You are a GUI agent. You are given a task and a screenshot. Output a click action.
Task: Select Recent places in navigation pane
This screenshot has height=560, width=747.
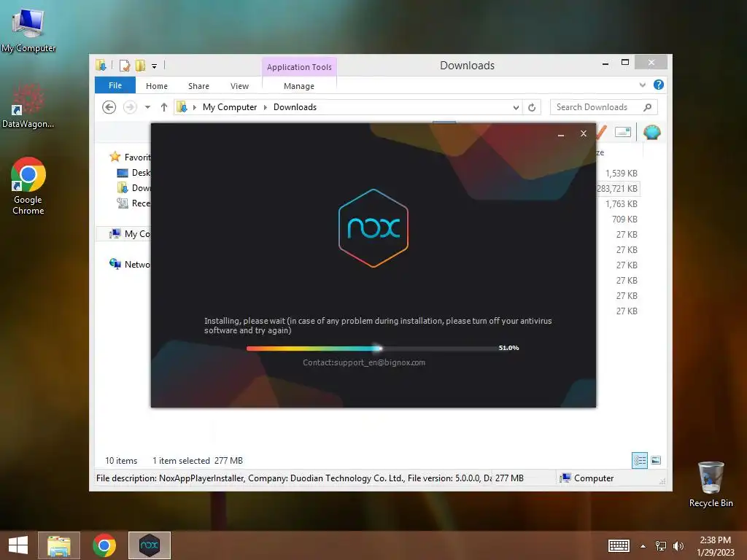click(133, 203)
